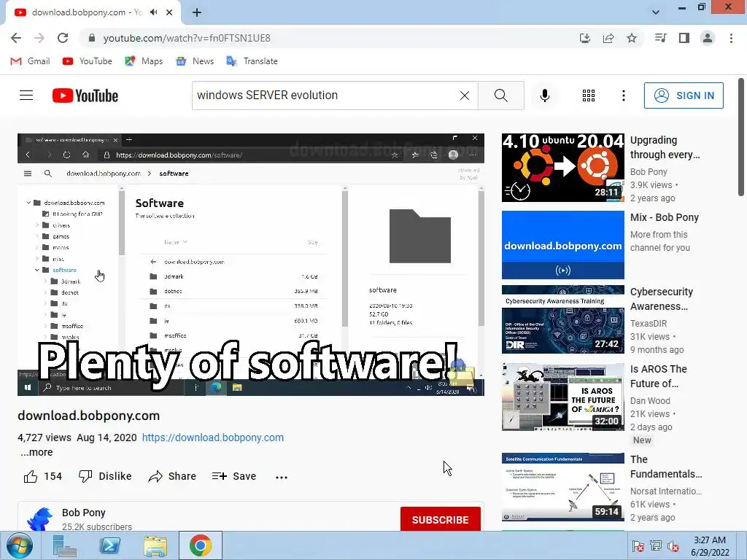Open Cybersecurity Awareness Training thumbnail
The width and height of the screenshot is (747, 560).
tap(562, 319)
